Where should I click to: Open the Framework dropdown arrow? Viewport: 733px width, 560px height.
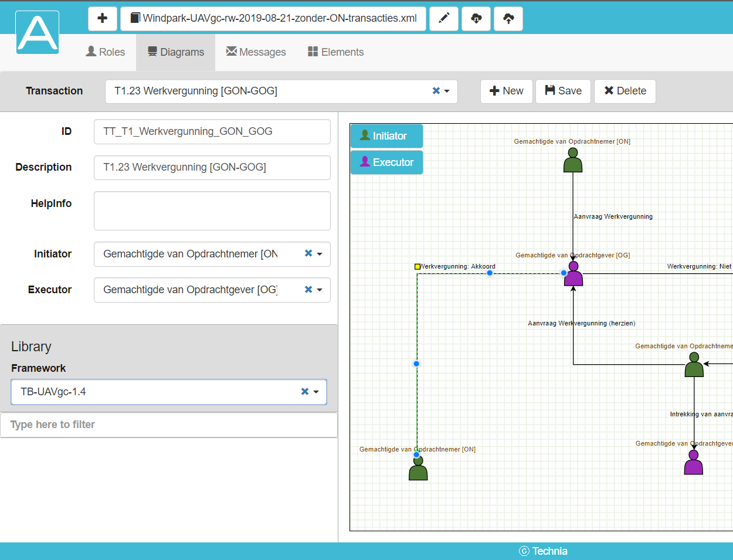point(316,392)
